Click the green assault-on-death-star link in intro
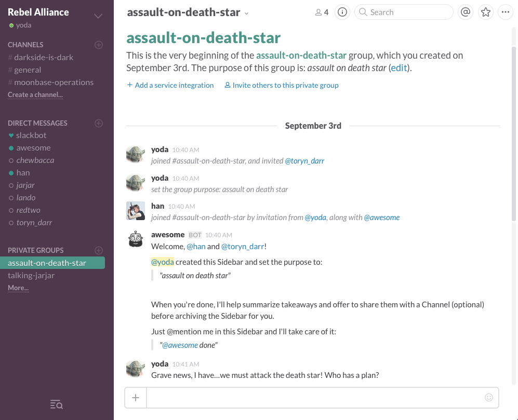This screenshot has height=420, width=518. tap(301, 56)
